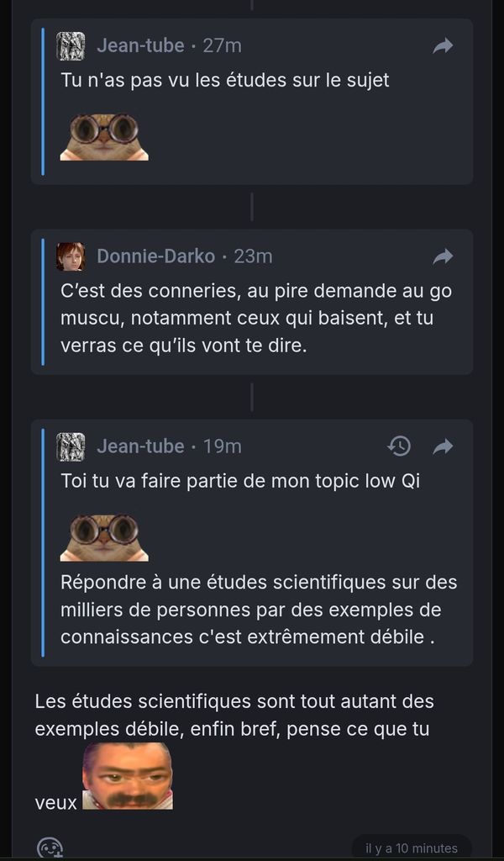504x861 pixels.
Task: Click the "il y a 10 minutes" timestamp
Action: coord(412,848)
